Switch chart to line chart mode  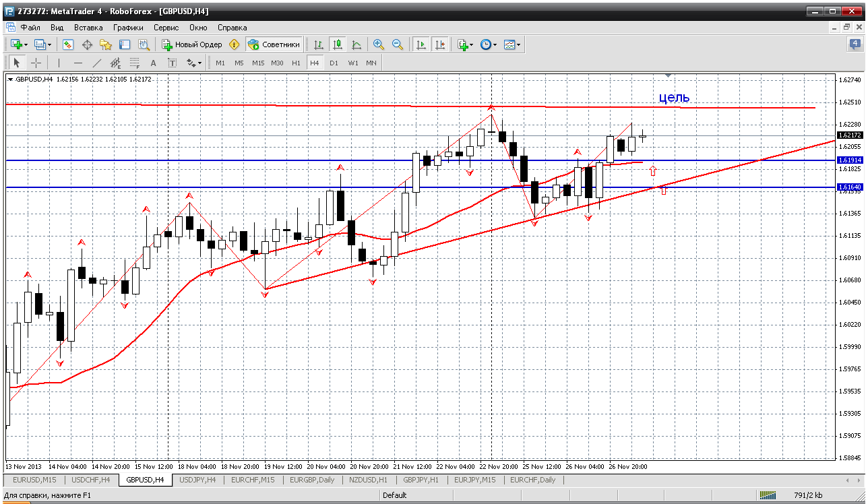[356, 44]
